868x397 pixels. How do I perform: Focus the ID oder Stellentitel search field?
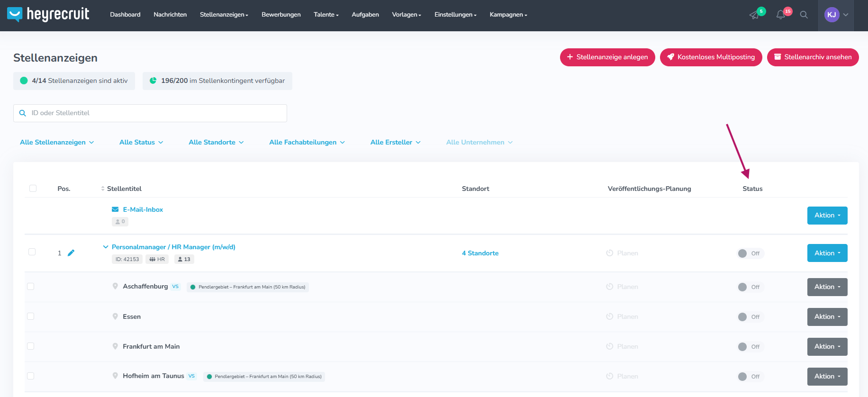(x=150, y=113)
